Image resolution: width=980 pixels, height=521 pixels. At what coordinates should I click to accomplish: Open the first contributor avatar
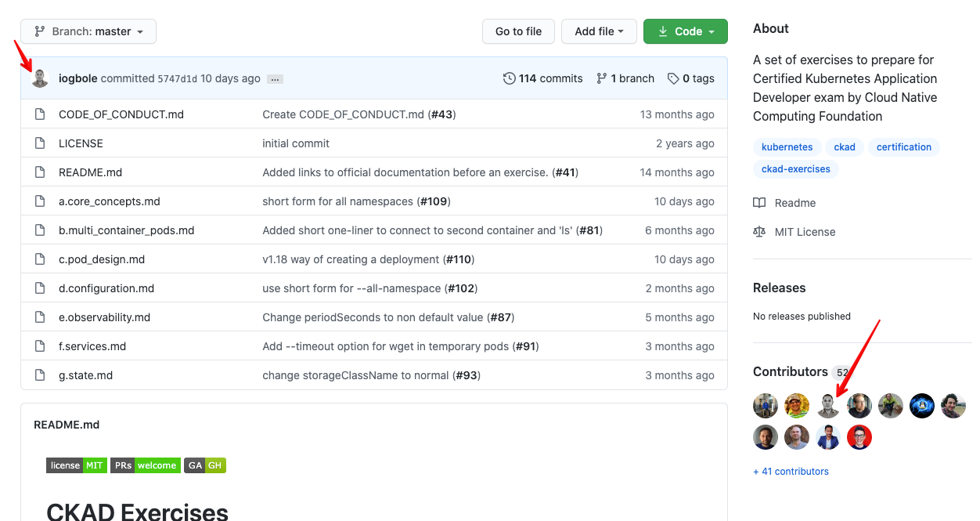click(766, 406)
